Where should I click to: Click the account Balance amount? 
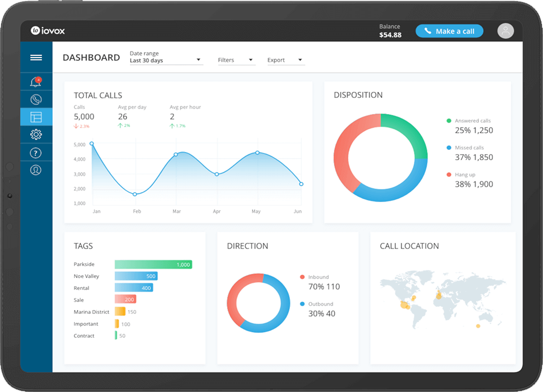(390, 35)
